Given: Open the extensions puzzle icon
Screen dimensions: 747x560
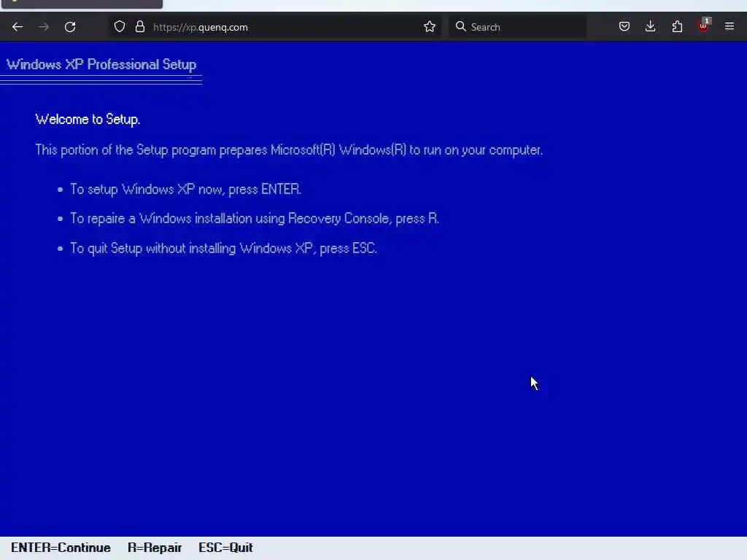Looking at the screenshot, I should pos(677,27).
